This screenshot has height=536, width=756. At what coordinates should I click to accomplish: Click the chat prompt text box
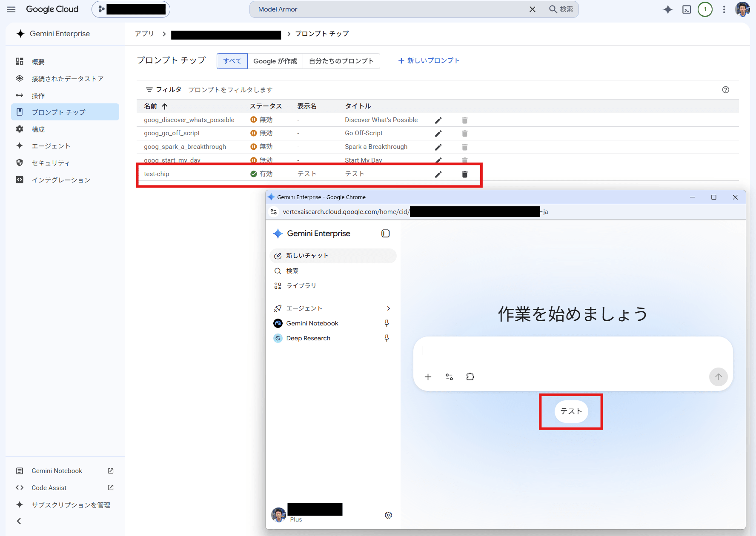coord(573,351)
